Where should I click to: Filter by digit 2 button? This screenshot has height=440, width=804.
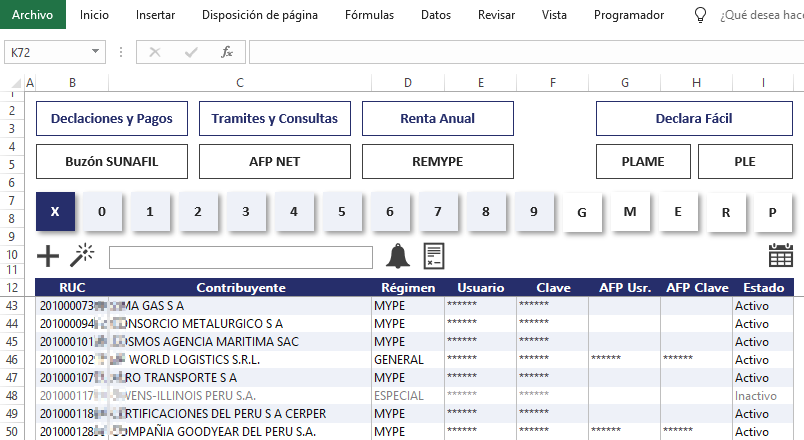point(198,211)
